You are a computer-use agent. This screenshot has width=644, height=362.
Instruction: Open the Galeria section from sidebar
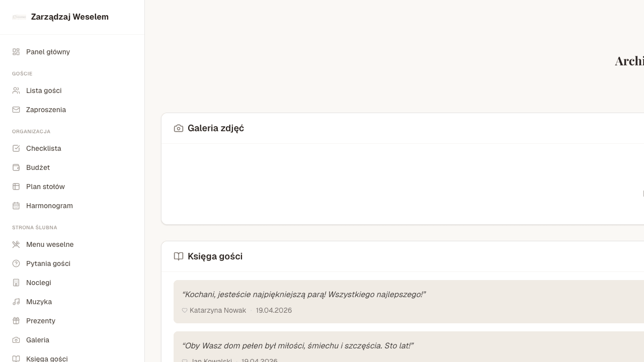[37, 340]
